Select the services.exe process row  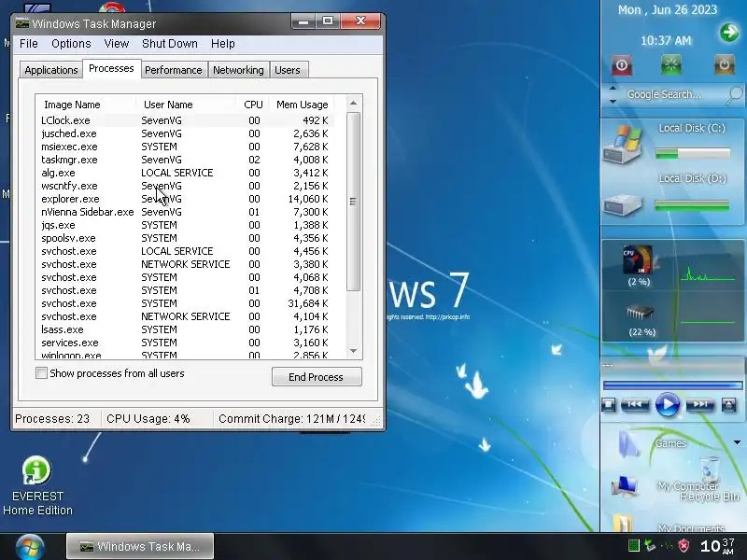pyautogui.click(x=185, y=343)
